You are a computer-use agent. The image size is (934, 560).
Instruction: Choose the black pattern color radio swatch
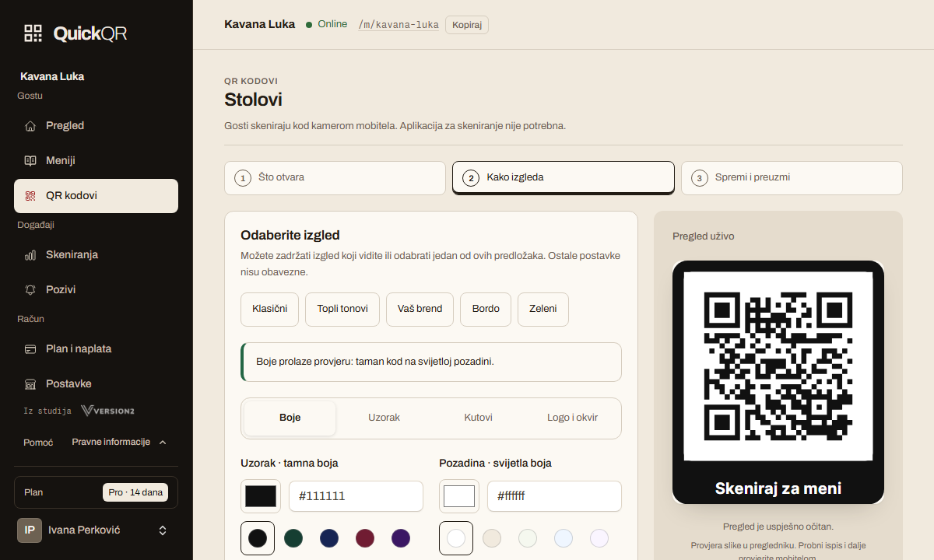point(258,538)
